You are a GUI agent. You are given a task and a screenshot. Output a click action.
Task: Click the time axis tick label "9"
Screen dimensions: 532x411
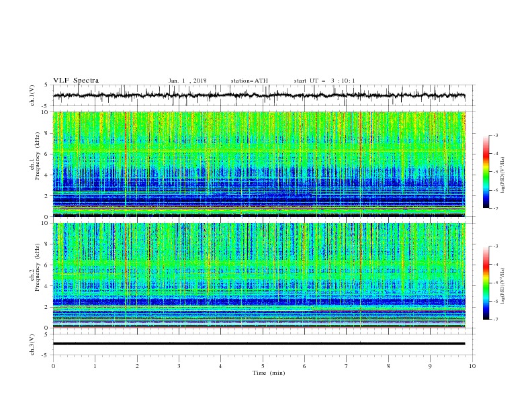[x=430, y=366]
